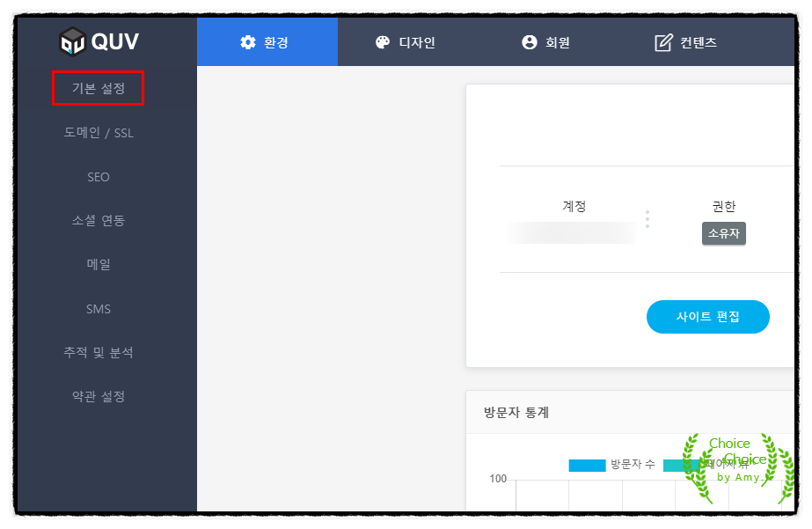Open the SEO menu item
812x529 pixels.
pyautogui.click(x=99, y=177)
